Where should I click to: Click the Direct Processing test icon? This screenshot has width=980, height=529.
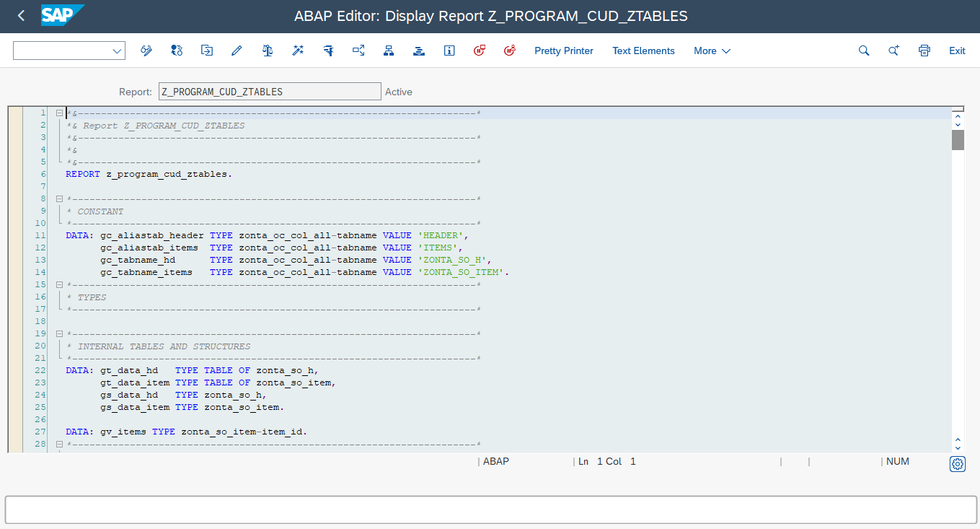328,51
